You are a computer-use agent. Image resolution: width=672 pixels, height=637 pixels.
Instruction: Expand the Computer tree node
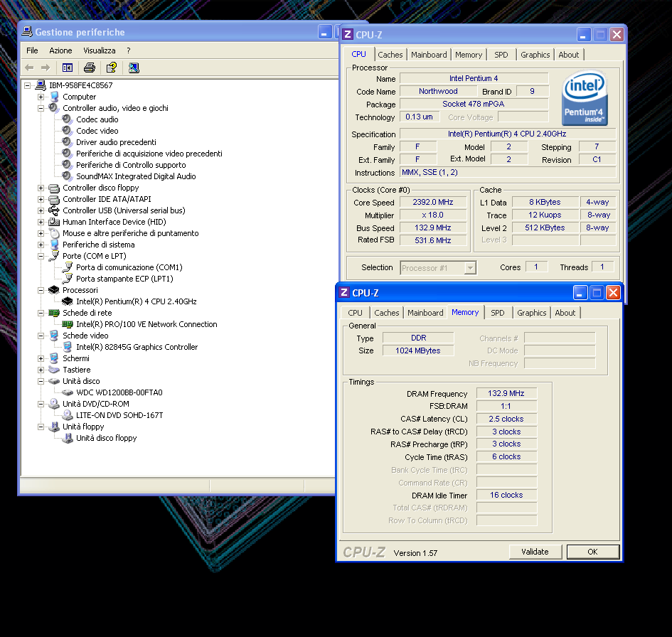(41, 97)
